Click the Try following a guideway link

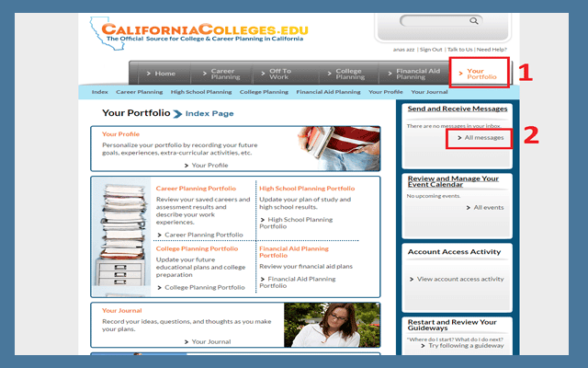(x=462, y=346)
